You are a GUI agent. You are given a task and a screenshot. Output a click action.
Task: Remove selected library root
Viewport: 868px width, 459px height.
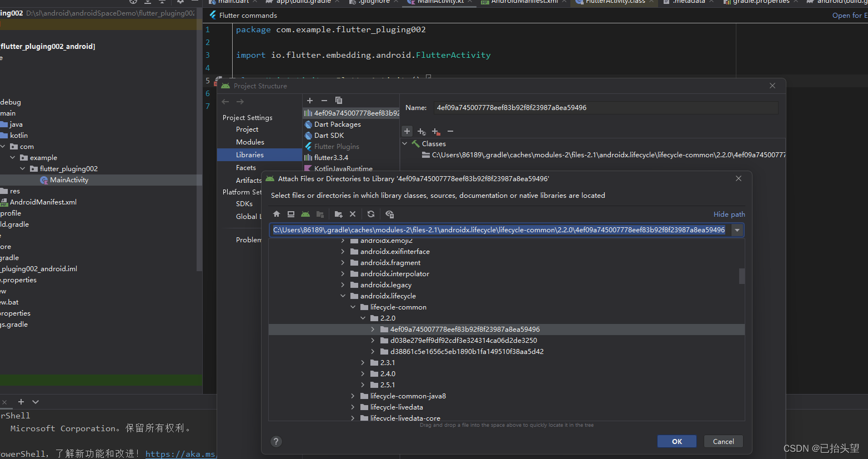click(x=450, y=132)
